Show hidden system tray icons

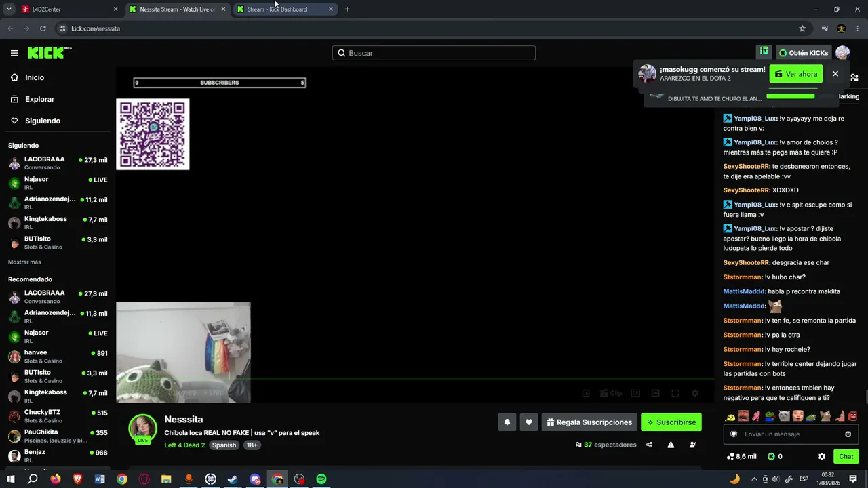pyautogui.click(x=754, y=479)
